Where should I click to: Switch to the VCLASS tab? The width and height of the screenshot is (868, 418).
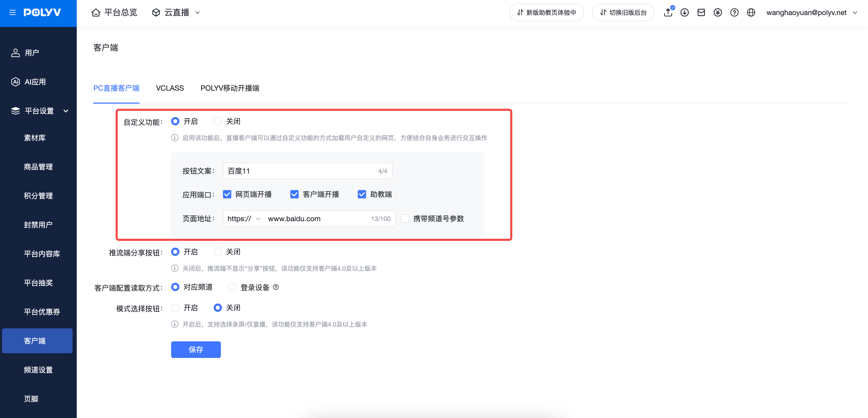click(x=170, y=88)
